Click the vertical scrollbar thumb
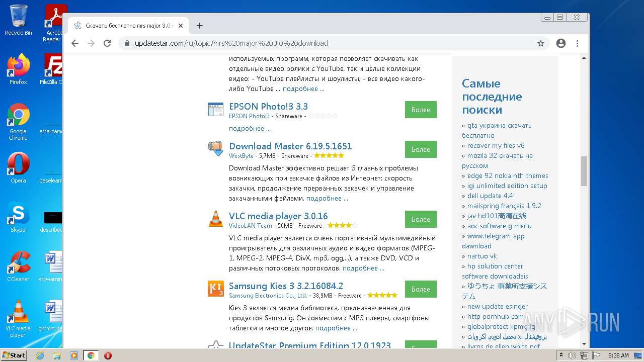 (584, 171)
